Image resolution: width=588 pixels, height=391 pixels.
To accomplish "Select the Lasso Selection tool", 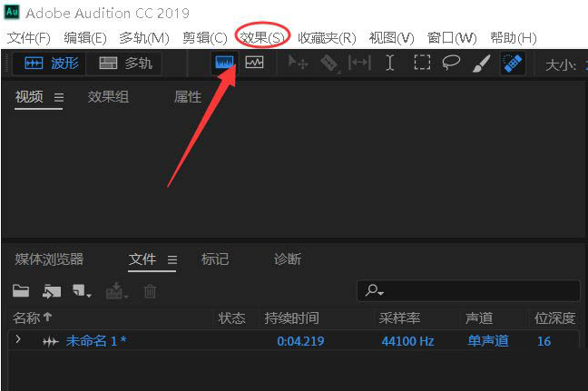I will pos(451,63).
